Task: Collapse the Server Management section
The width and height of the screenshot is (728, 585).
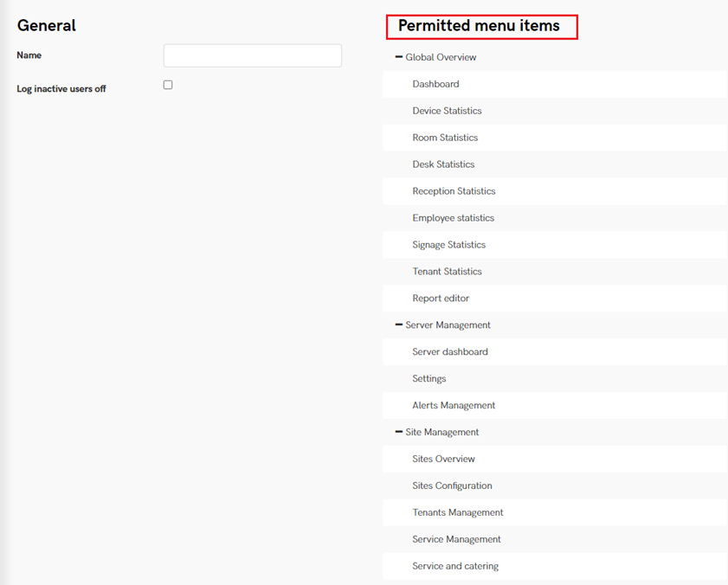Action: pyautogui.click(x=399, y=325)
